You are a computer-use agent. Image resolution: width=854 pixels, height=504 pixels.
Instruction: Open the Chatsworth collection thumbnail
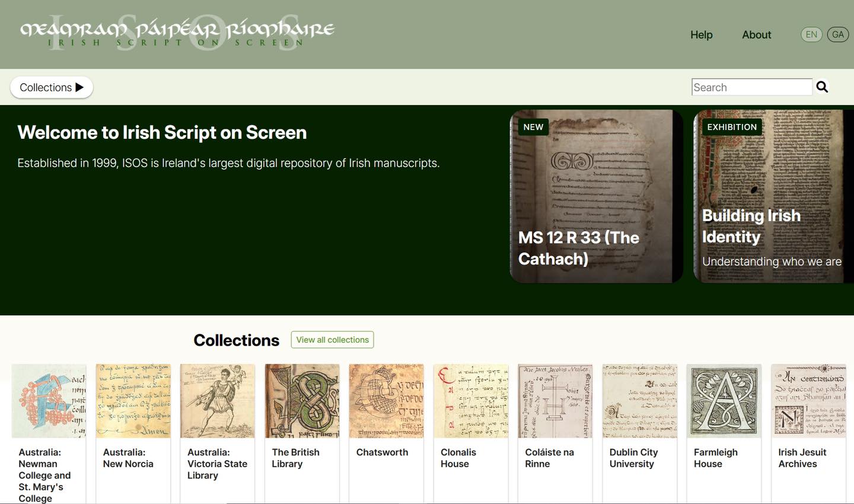(387, 401)
